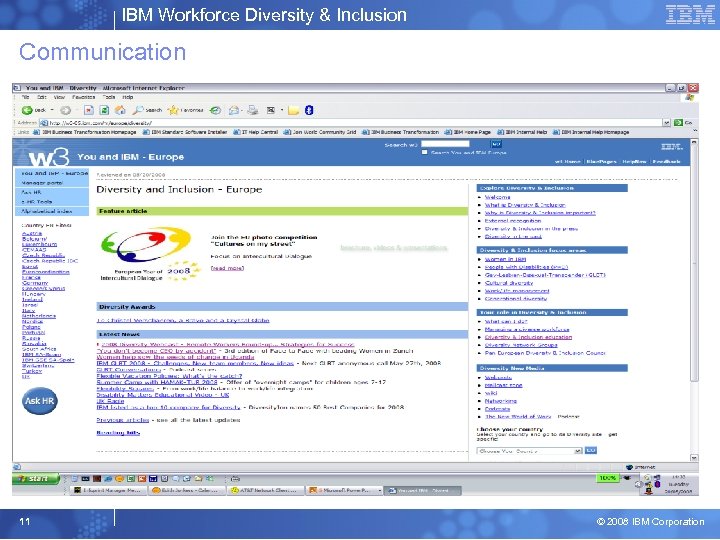720x540 pixels.
Task: Open Windows Start button
Action: pyautogui.click(x=36, y=478)
